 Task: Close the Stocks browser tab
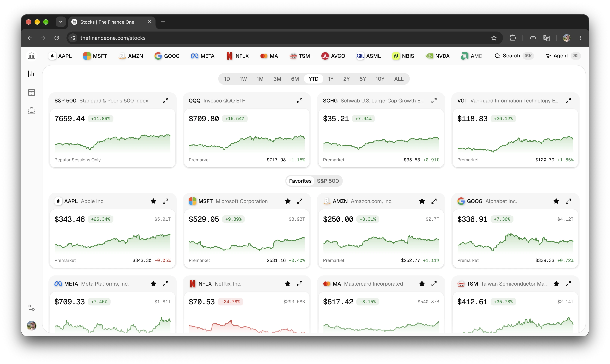point(149,22)
